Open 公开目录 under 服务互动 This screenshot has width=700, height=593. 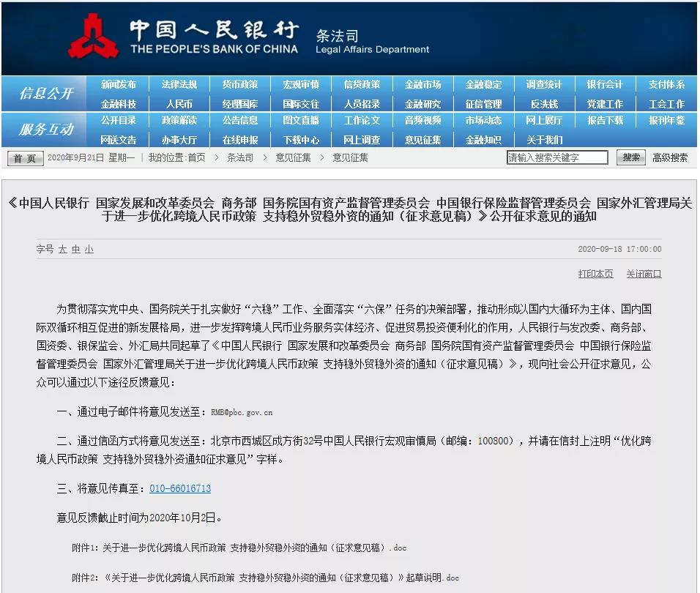coord(119,121)
